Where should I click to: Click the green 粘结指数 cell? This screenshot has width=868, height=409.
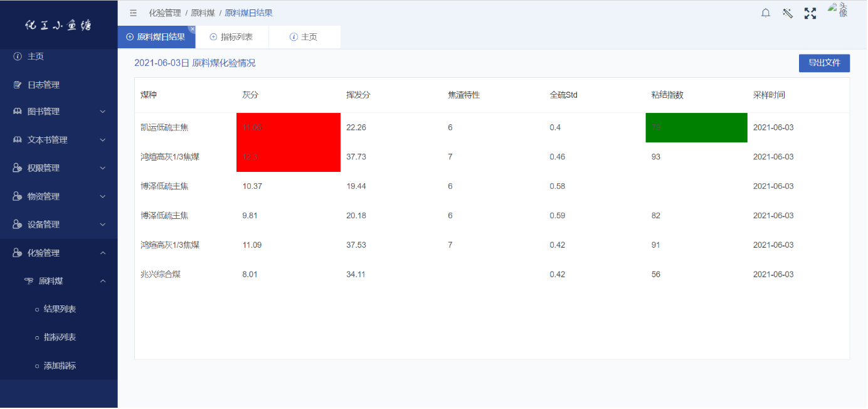coord(696,127)
